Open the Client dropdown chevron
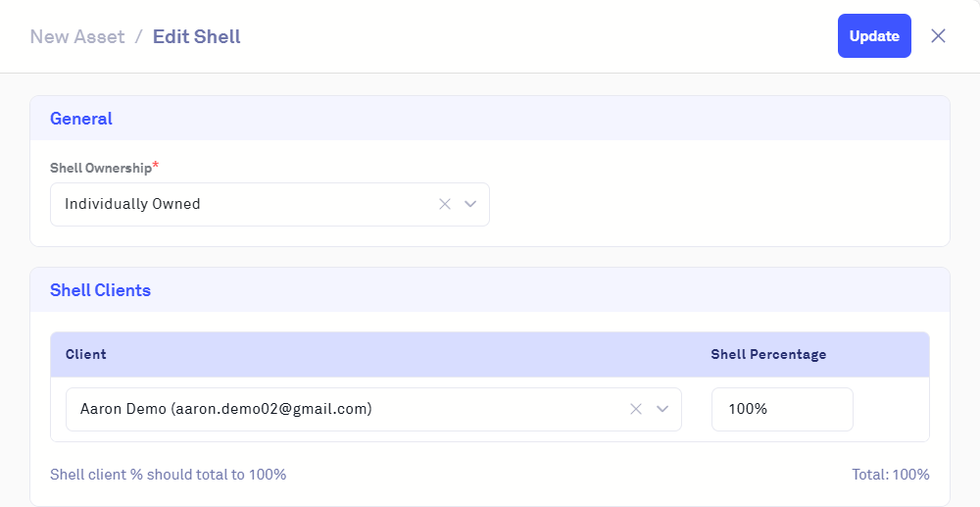Image resolution: width=980 pixels, height=507 pixels. pos(662,409)
